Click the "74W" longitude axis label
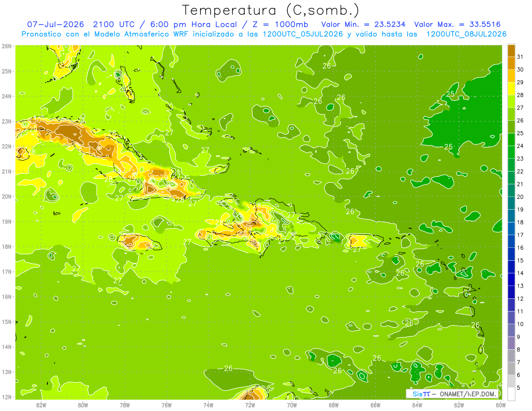This screenshot has width=532, height=411. [208, 405]
